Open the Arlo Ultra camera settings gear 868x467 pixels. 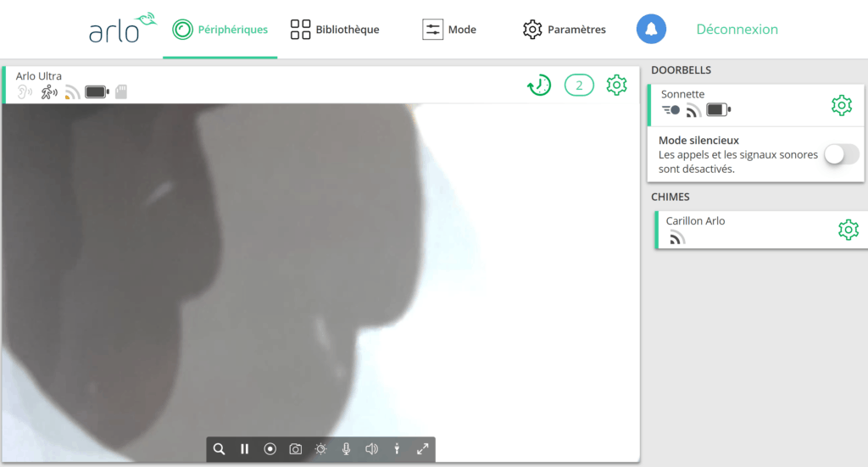tap(617, 85)
